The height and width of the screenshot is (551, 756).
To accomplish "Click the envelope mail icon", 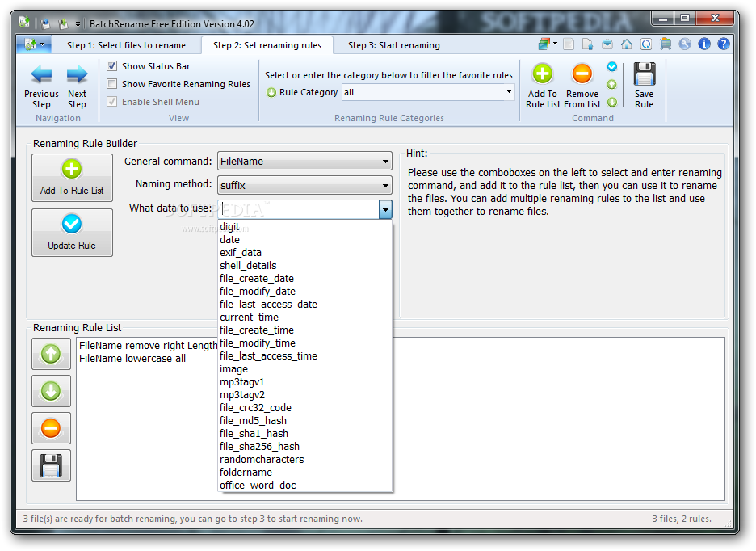I will pos(607,44).
